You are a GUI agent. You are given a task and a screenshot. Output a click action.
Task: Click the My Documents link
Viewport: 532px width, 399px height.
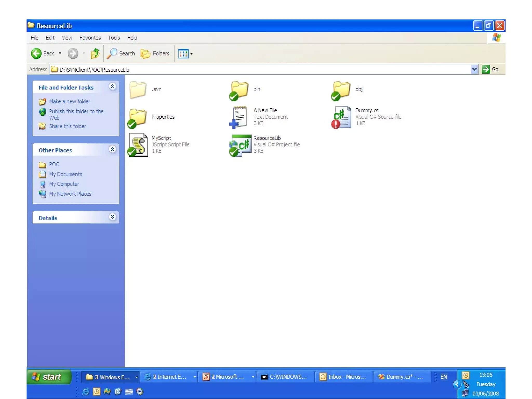coord(65,174)
